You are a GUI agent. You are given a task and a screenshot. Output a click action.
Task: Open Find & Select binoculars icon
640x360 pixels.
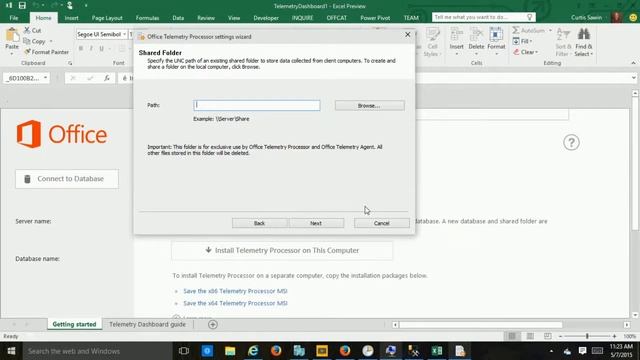584,34
